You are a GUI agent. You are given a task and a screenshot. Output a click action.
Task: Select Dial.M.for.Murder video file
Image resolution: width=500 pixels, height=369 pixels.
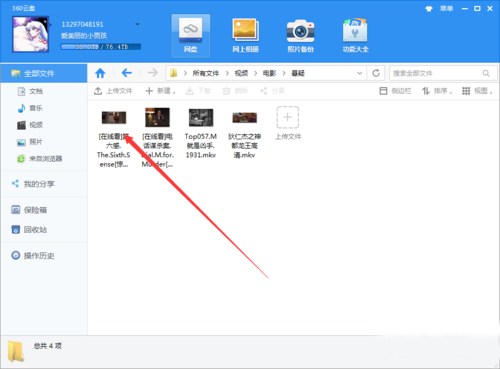[x=157, y=138]
